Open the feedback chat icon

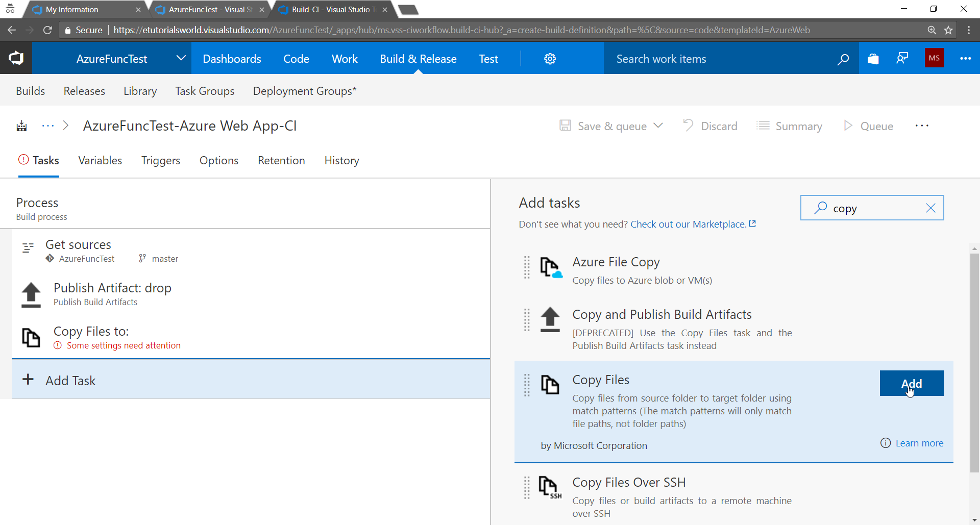[902, 58]
